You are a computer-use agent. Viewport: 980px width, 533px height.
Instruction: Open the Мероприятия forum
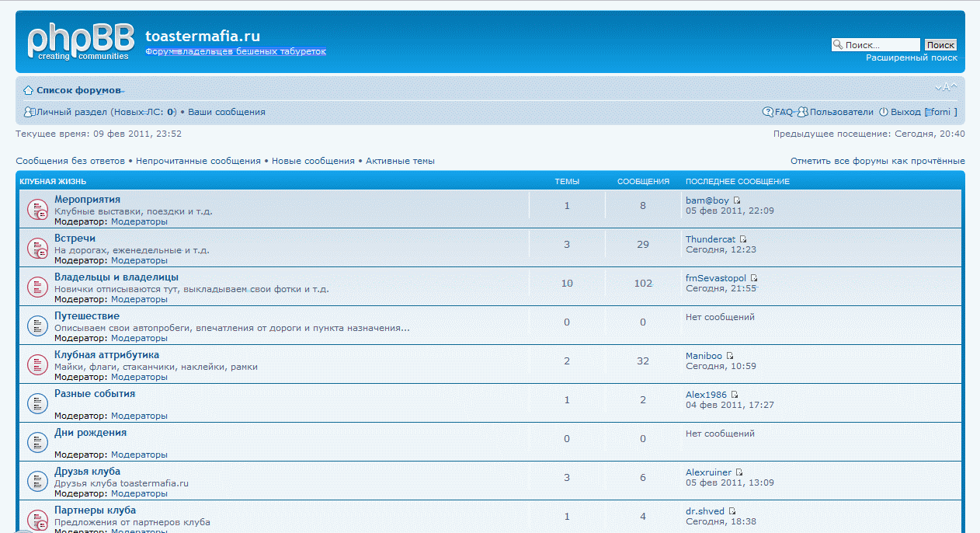[87, 200]
